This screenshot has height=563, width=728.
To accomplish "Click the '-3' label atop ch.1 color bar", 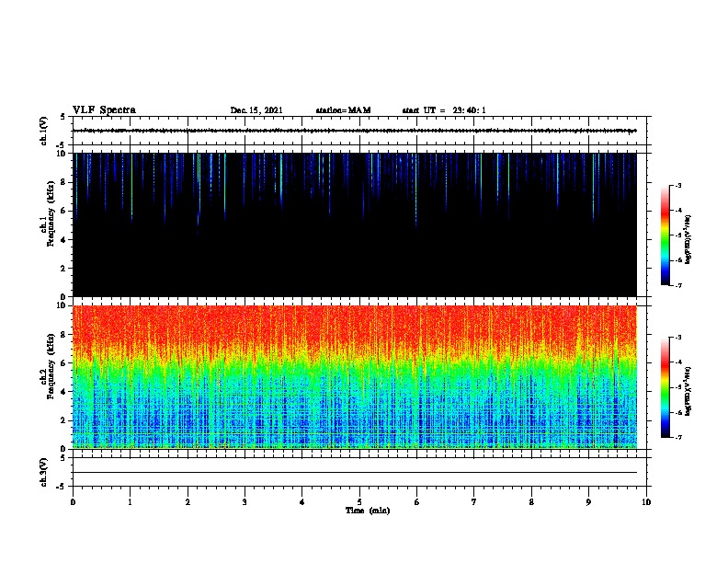I will tap(678, 185).
